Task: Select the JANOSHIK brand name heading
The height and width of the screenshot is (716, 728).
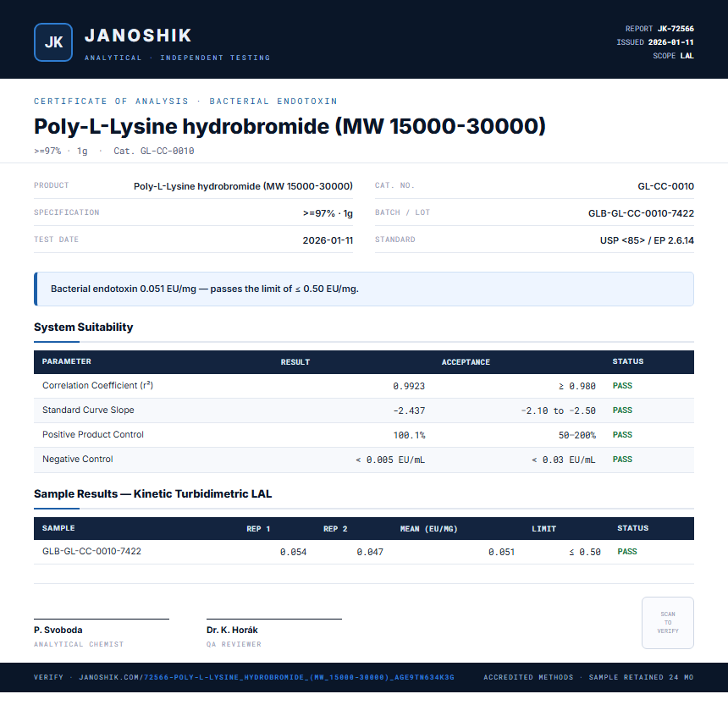Action: point(138,36)
